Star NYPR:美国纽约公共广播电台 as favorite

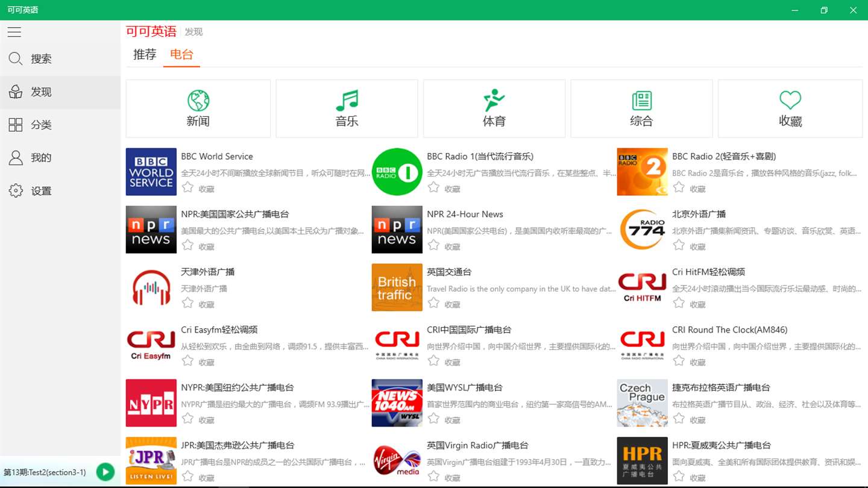click(188, 419)
